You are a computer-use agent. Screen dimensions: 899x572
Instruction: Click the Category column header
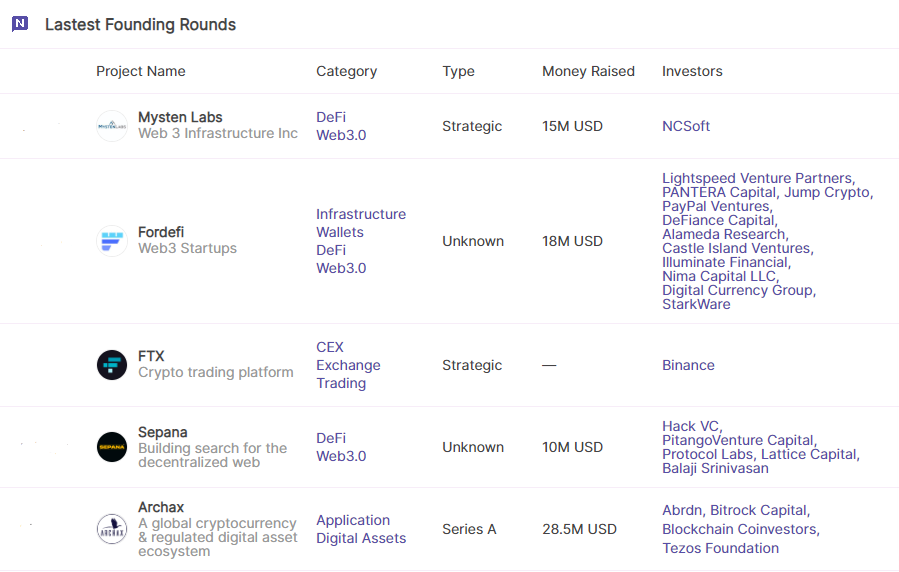[346, 71]
